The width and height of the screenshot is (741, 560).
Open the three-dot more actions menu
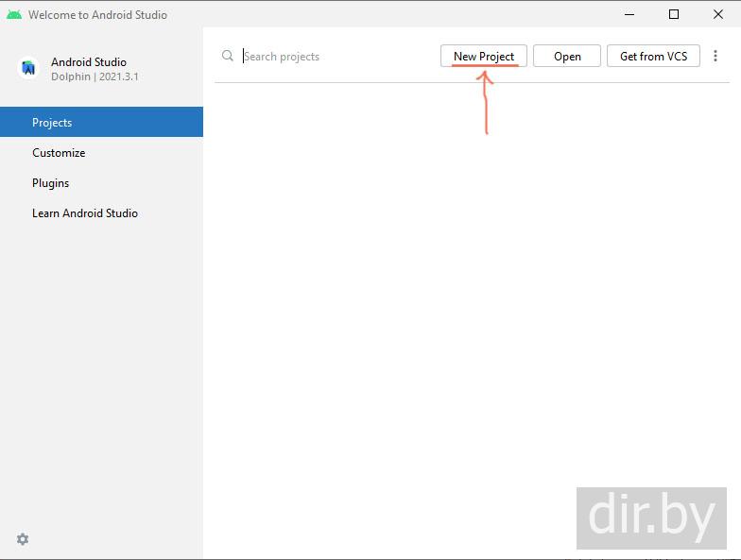tap(715, 56)
